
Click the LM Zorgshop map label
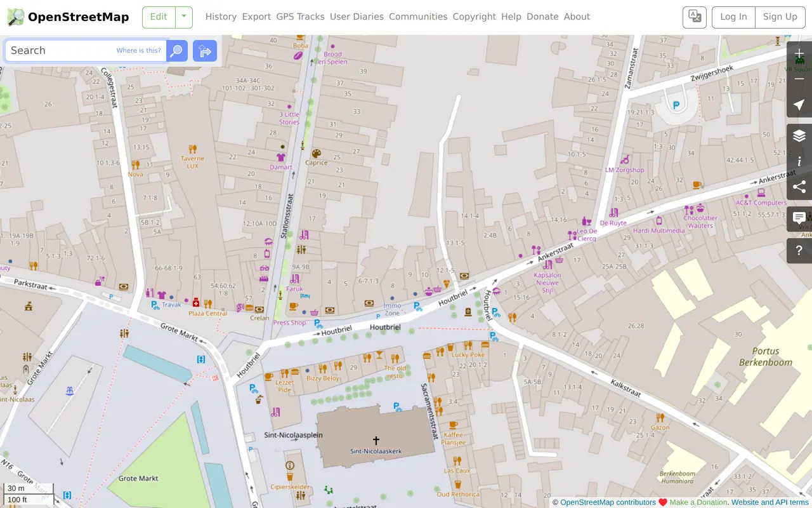[x=624, y=170]
